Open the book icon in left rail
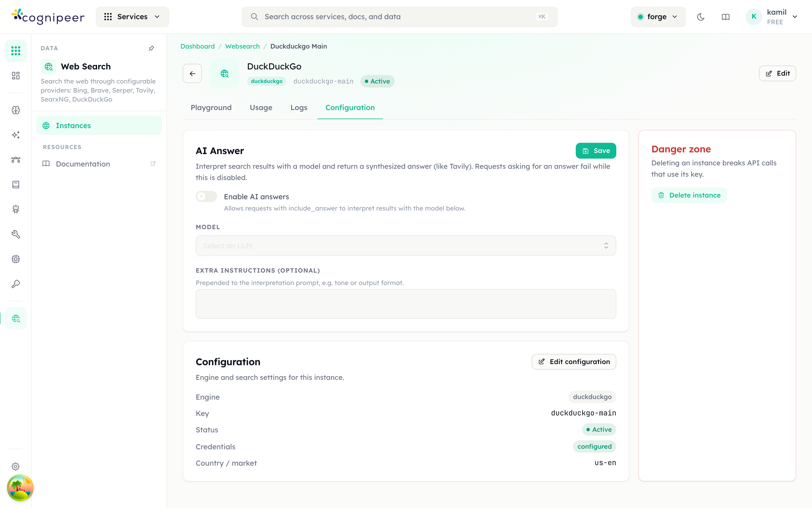The image size is (812, 508). pos(16,185)
